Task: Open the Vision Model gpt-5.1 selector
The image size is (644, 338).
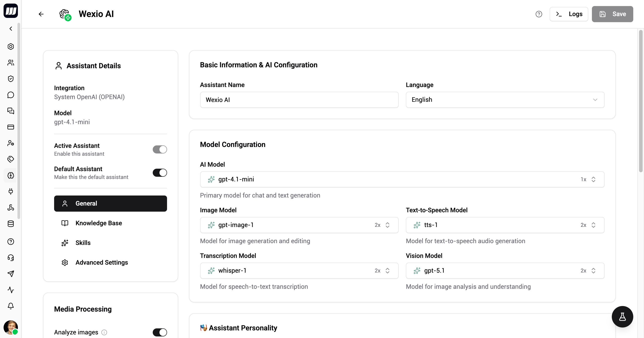Action: (x=505, y=270)
